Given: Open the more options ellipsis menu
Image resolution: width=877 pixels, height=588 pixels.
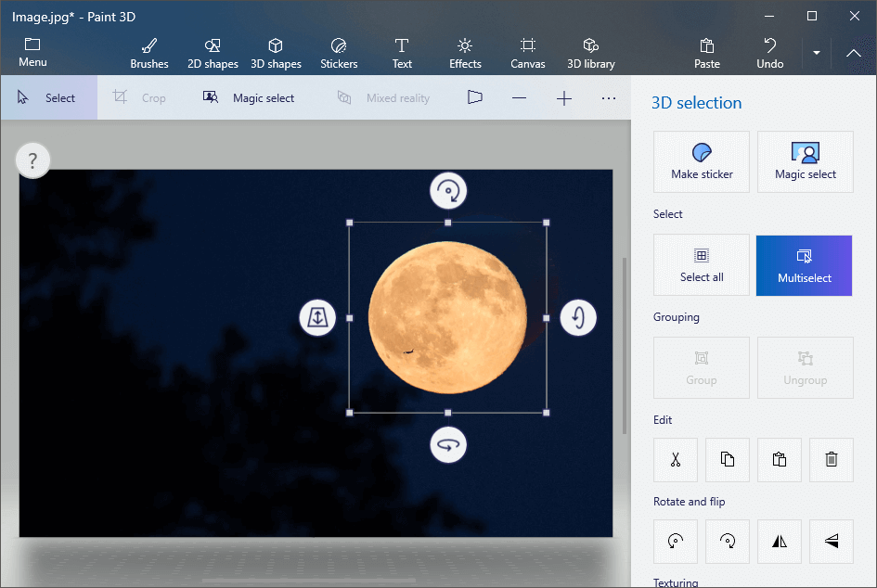Looking at the screenshot, I should (x=609, y=97).
